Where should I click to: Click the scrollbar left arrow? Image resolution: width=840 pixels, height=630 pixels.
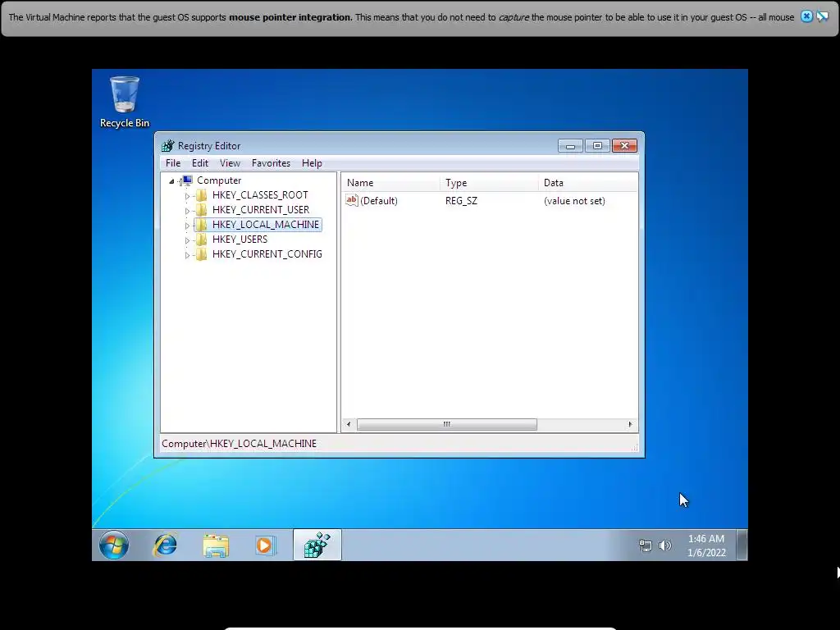349,424
